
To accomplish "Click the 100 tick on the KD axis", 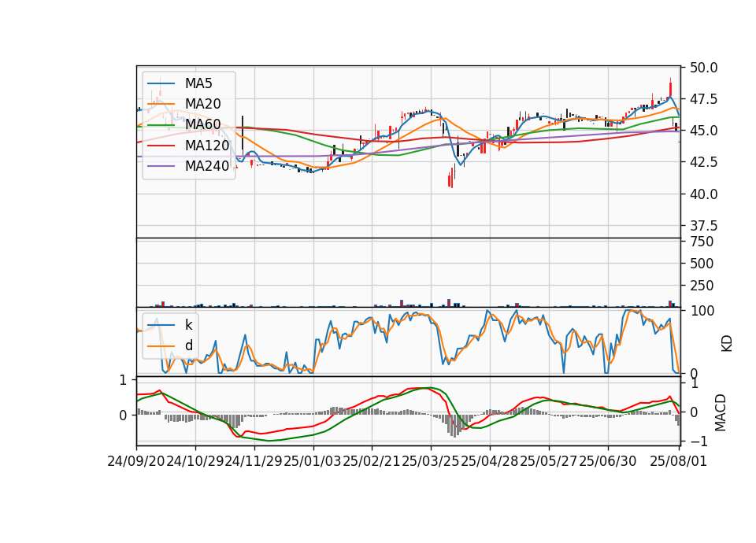I will point(702,311).
